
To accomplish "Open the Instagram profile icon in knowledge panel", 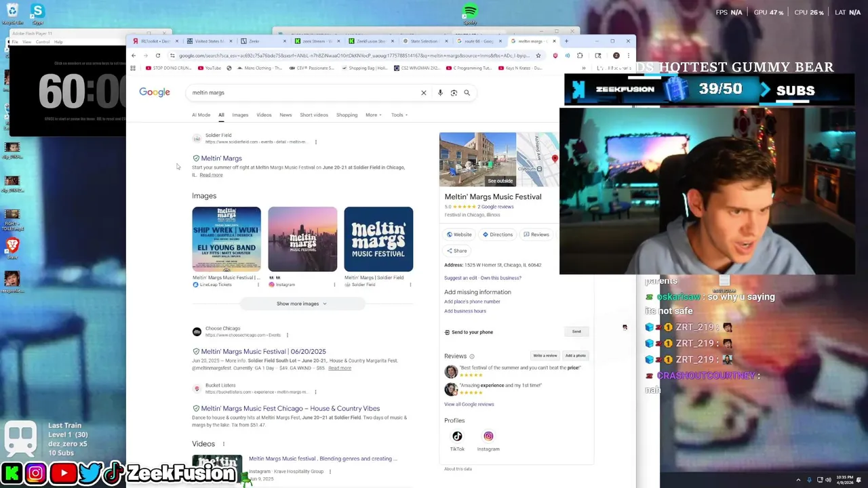I will tap(488, 436).
